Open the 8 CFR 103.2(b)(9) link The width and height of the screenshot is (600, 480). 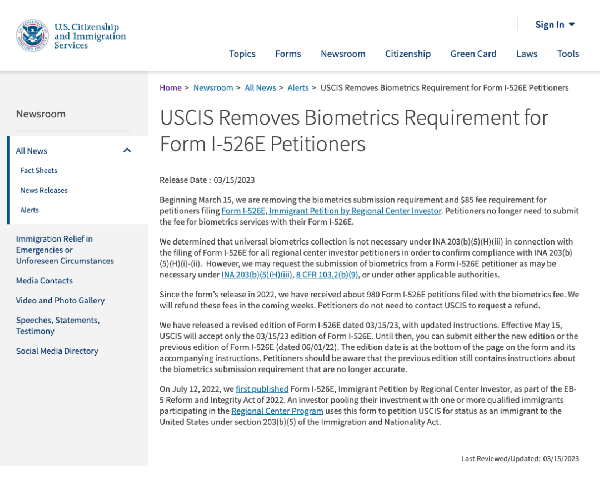tap(327, 274)
